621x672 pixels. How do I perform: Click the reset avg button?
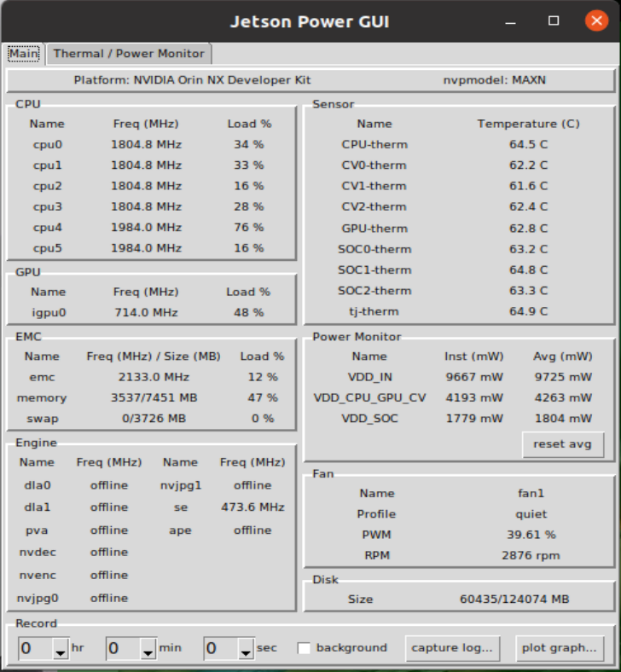click(563, 444)
